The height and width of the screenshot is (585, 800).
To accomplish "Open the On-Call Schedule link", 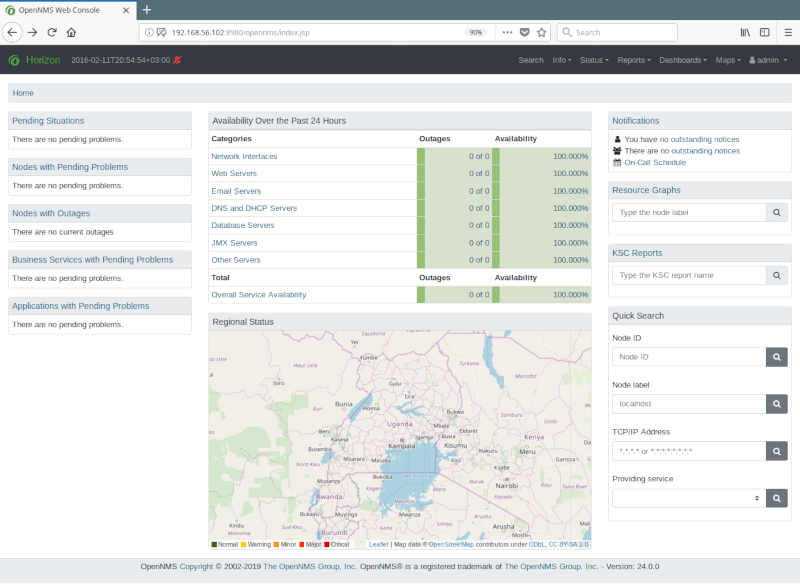I will (654, 162).
